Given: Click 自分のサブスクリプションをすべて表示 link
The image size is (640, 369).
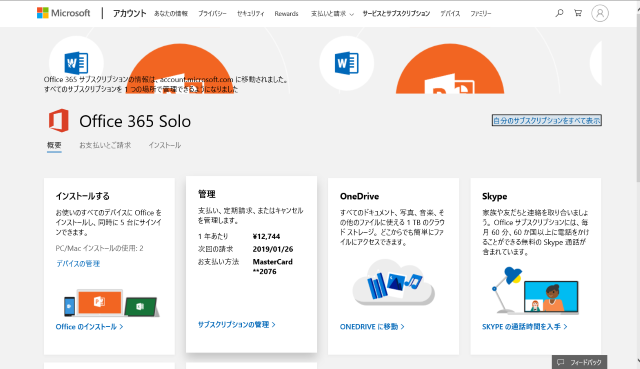Looking at the screenshot, I should pyautogui.click(x=547, y=120).
